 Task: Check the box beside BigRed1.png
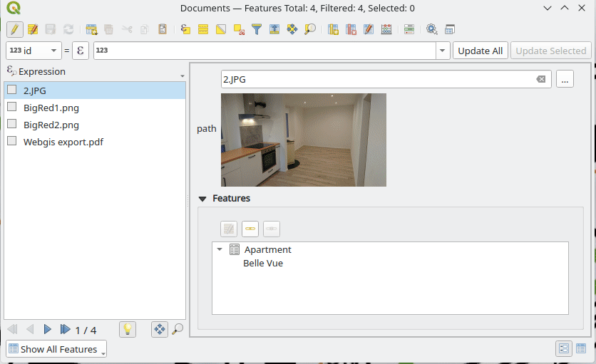pos(12,107)
